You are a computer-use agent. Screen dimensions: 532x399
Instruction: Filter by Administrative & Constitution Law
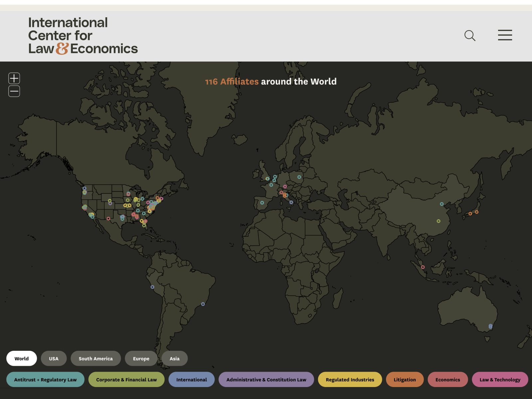[x=266, y=379]
